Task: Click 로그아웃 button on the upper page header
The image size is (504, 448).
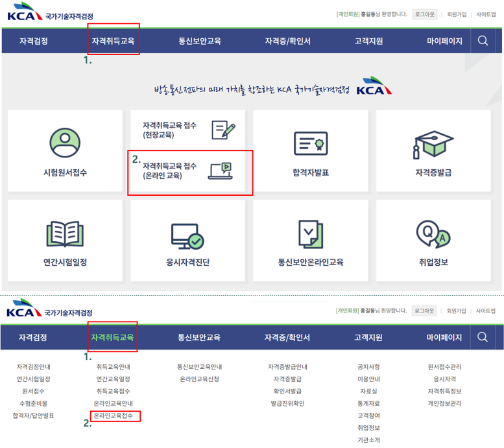Action: pos(425,14)
